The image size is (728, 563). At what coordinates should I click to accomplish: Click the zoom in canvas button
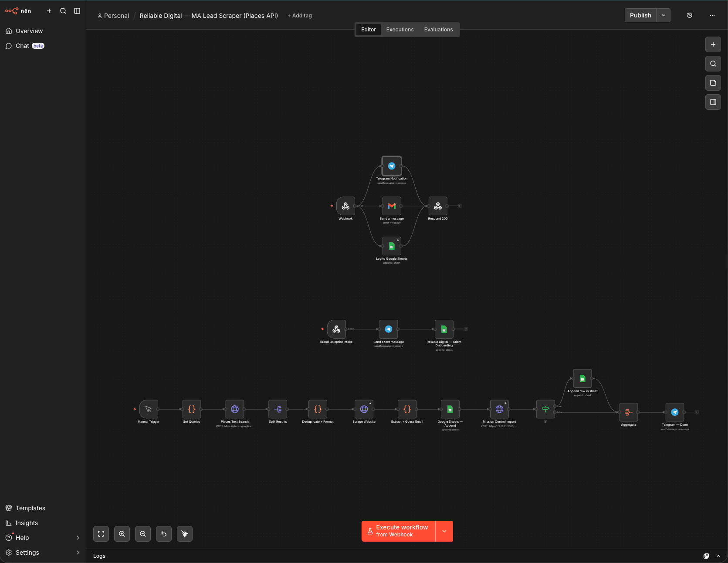(122, 534)
